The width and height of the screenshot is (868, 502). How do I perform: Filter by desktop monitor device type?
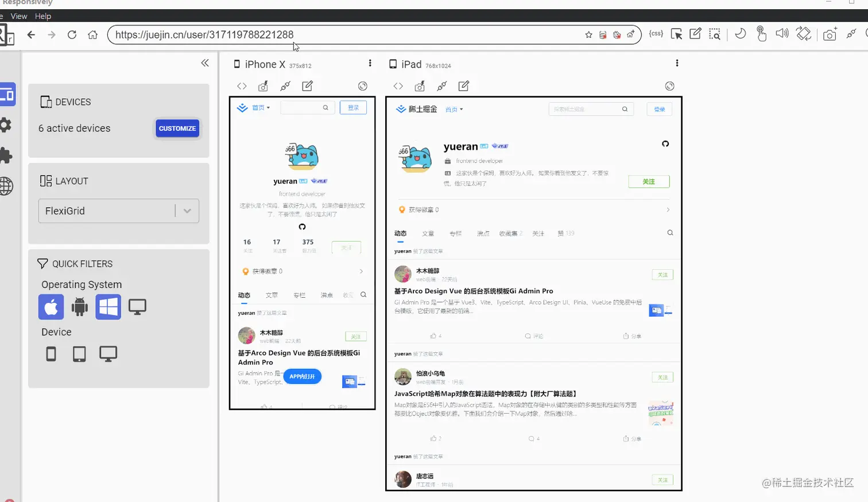click(x=108, y=354)
